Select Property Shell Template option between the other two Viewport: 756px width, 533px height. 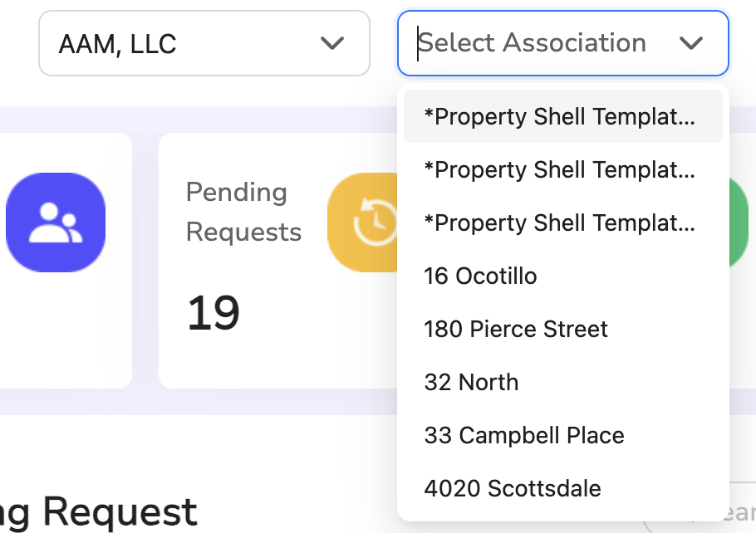(x=563, y=169)
